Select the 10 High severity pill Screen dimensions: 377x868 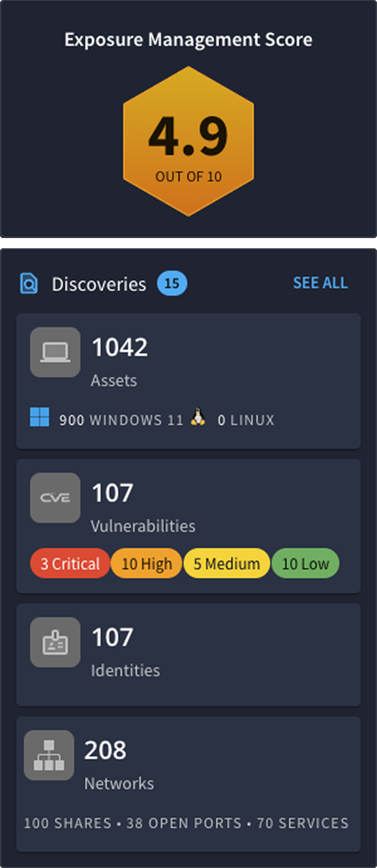click(x=146, y=564)
